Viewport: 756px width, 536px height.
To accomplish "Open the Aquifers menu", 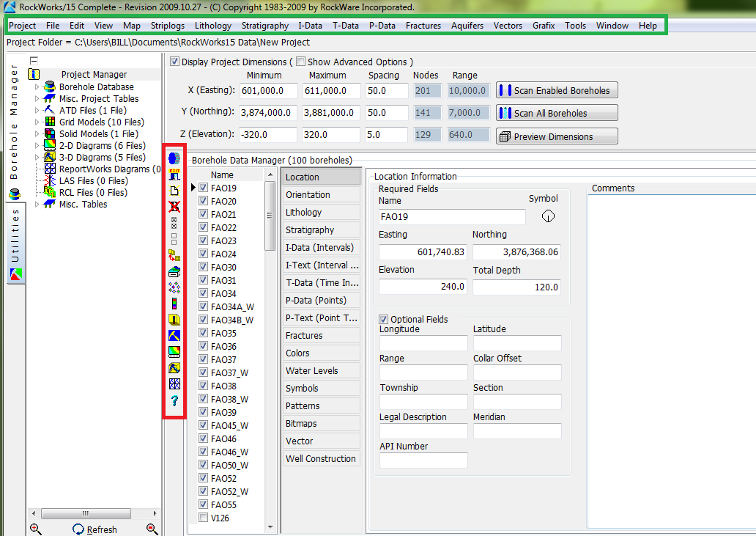I will coord(467,26).
